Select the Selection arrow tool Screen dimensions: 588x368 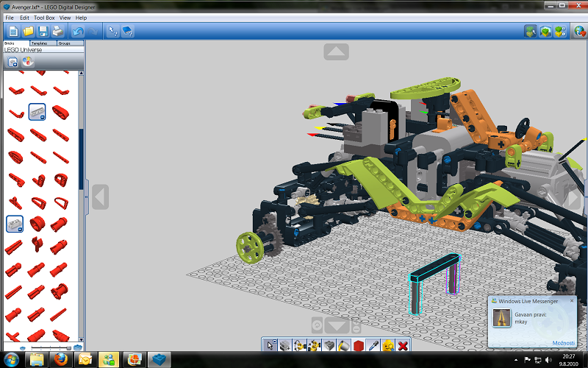click(270, 344)
